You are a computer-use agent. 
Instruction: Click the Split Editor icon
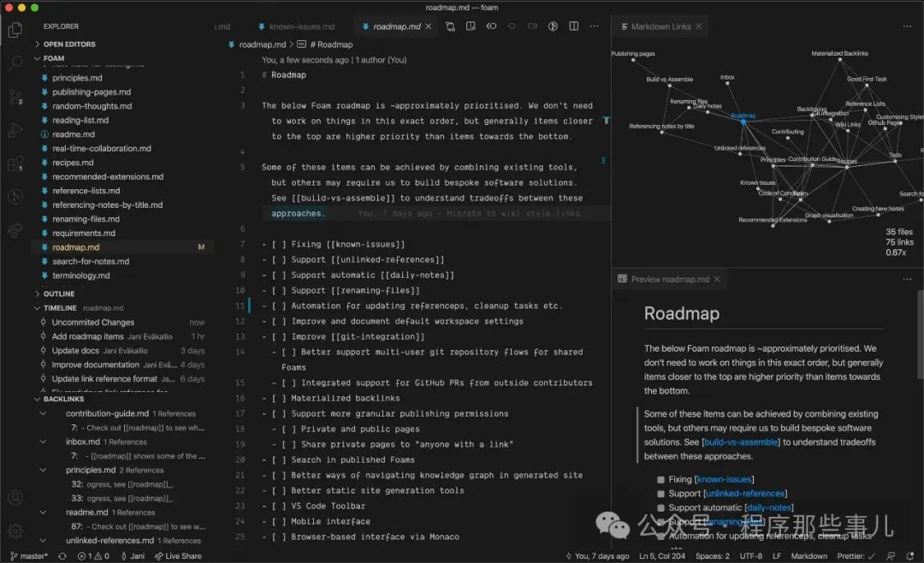click(x=573, y=27)
